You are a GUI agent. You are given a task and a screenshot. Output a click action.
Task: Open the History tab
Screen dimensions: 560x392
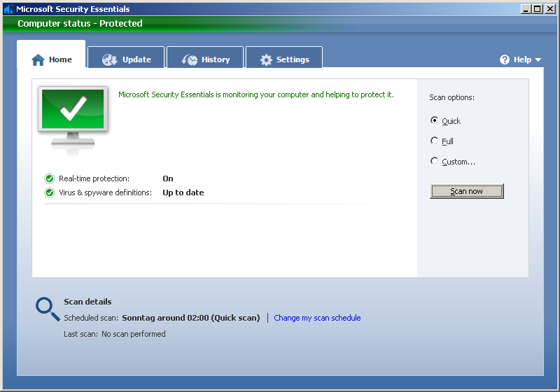(206, 59)
